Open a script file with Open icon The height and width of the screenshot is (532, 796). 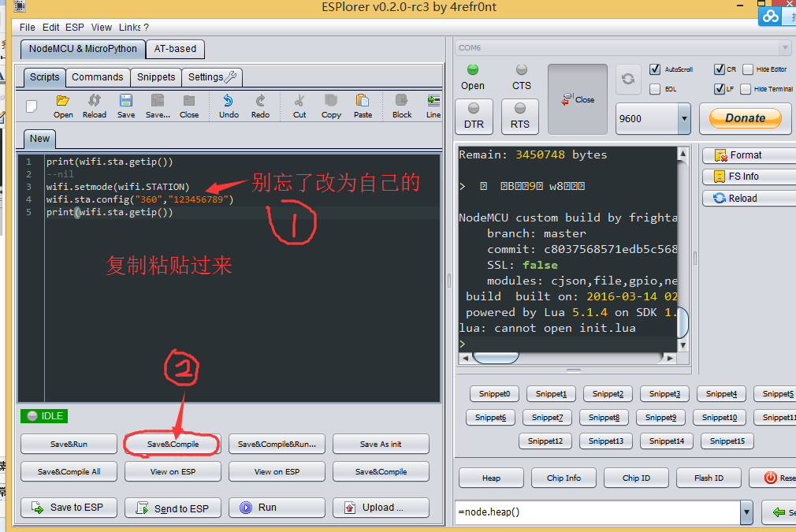63,106
